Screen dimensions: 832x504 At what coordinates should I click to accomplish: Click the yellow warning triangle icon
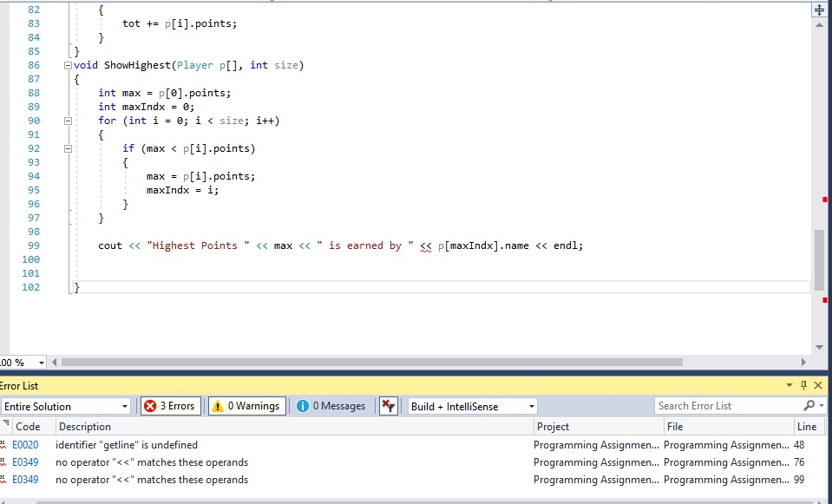point(218,406)
